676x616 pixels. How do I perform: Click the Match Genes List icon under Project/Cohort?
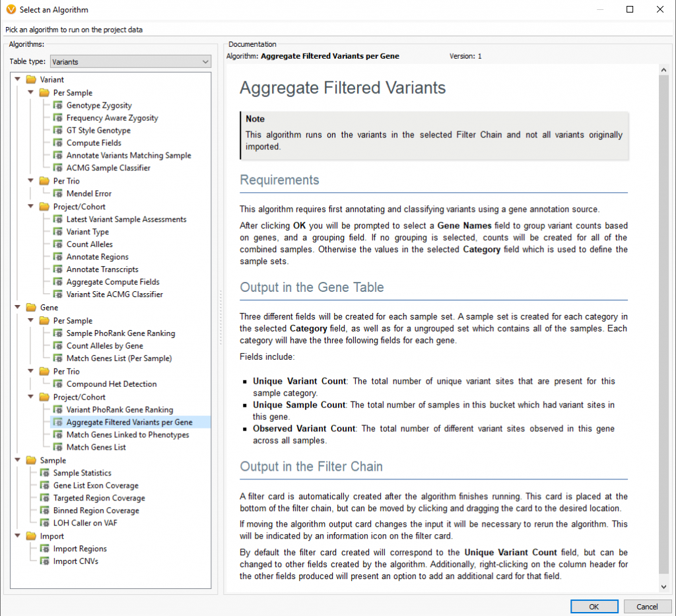58,447
